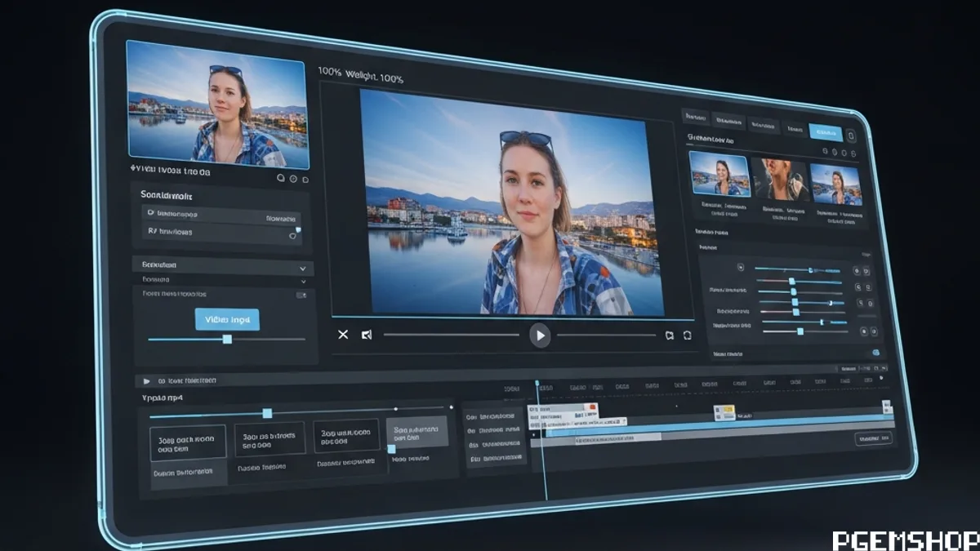This screenshot has width=980, height=551.
Task: Click the slider handle beneath Video Input button
Action: click(x=227, y=339)
